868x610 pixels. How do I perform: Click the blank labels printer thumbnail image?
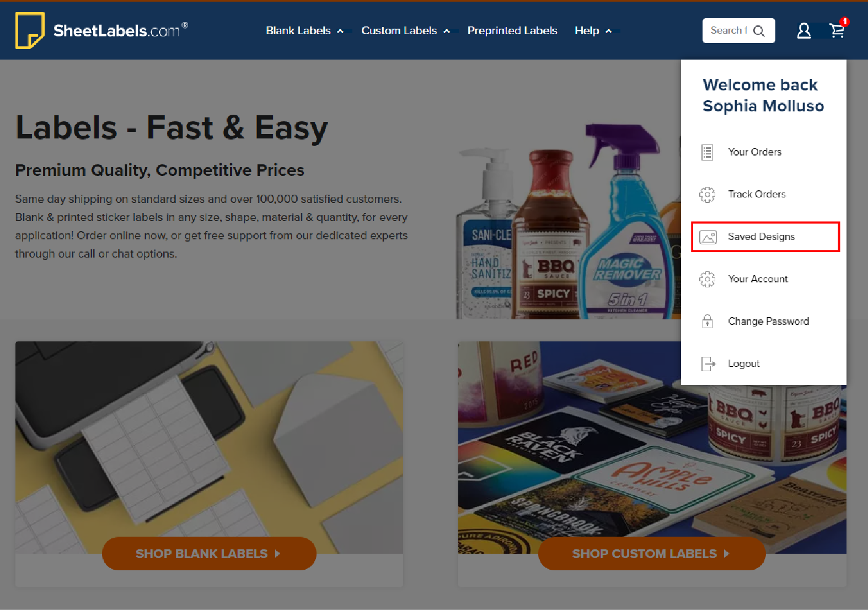209,447
